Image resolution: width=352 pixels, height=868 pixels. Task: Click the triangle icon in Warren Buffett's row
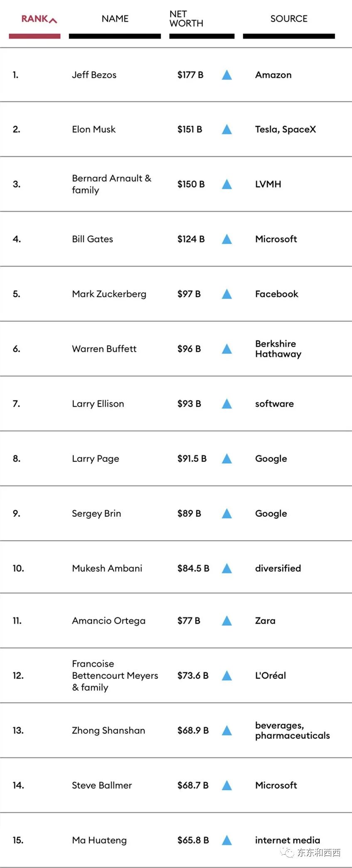tap(226, 349)
